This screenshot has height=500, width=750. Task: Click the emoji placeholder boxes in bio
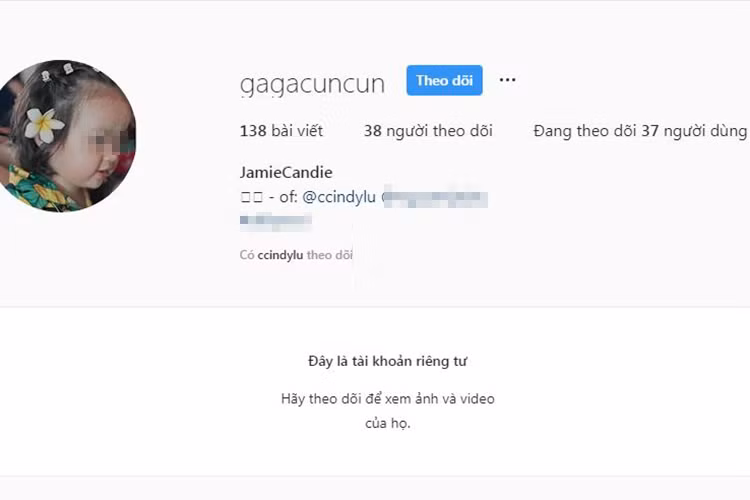pos(252,197)
